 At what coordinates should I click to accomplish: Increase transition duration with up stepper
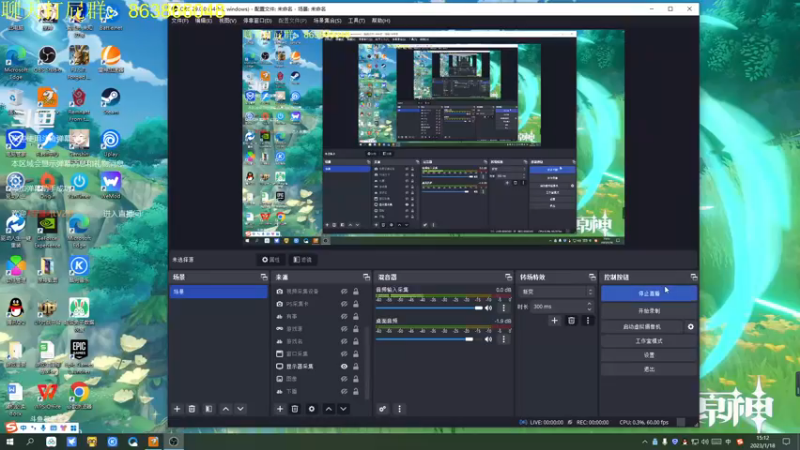[x=590, y=304]
